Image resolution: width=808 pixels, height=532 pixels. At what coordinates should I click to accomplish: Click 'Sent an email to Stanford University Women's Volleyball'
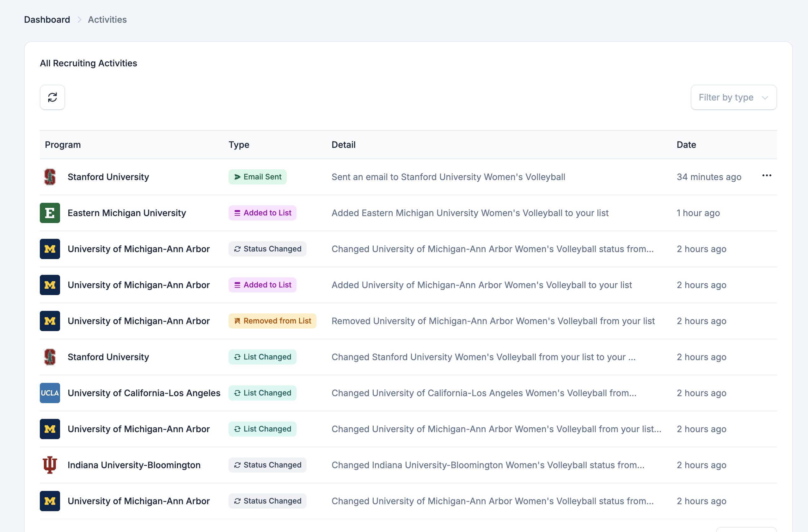pos(448,177)
